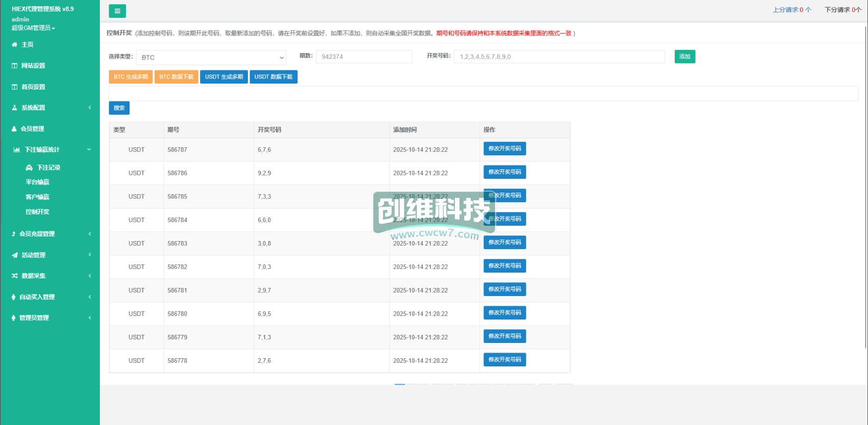Click 修改开奖号码 for issue 586787
This screenshot has height=425, width=868.
(504, 149)
